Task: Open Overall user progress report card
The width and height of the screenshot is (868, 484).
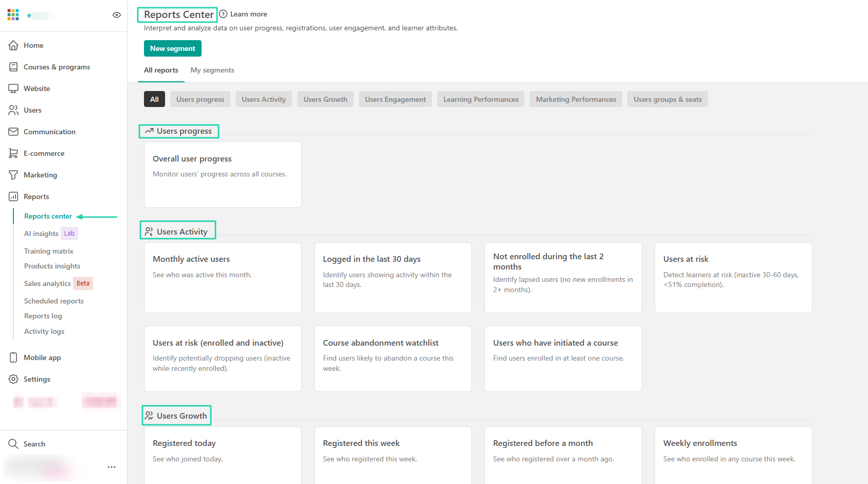Action: [223, 175]
